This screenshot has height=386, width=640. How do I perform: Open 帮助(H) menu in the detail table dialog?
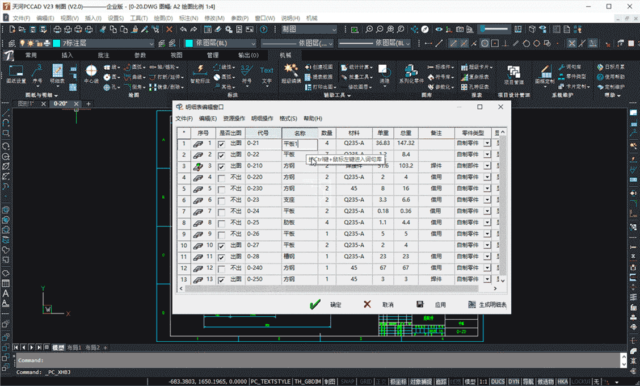313,118
